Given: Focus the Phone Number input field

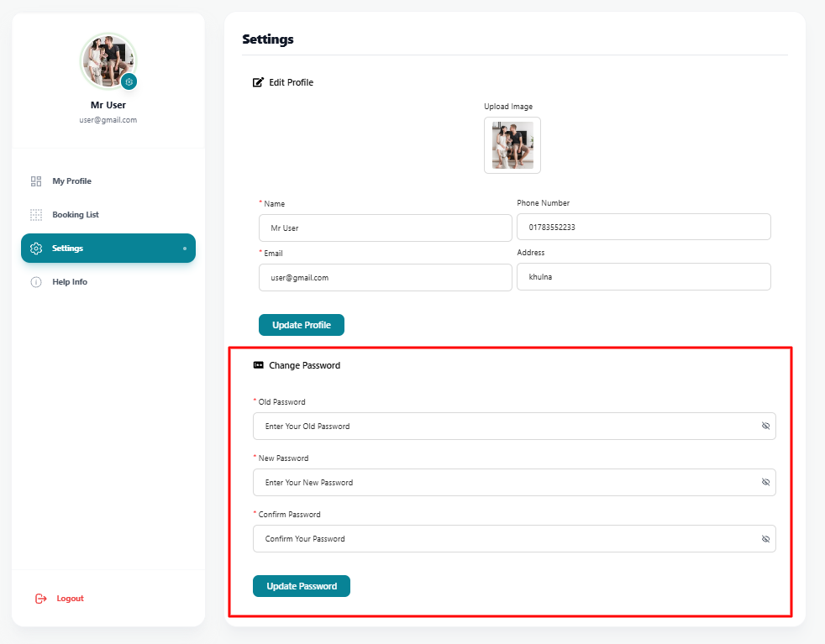Looking at the screenshot, I should click(x=644, y=227).
